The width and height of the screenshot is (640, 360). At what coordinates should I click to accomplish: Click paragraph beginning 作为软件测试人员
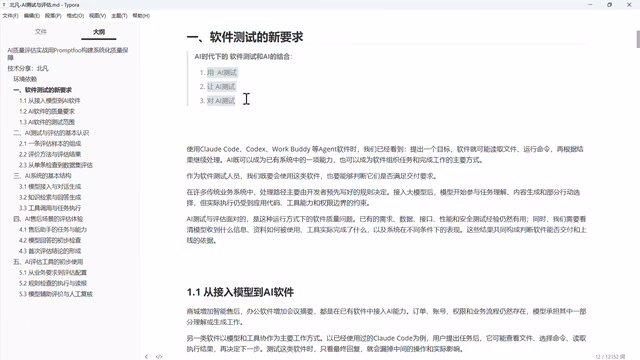[312, 176]
